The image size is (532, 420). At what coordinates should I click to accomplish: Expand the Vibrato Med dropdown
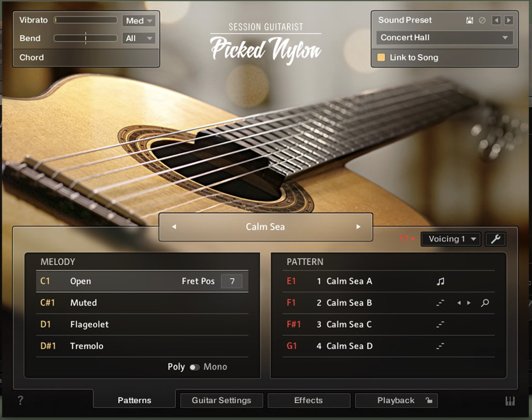coord(139,20)
